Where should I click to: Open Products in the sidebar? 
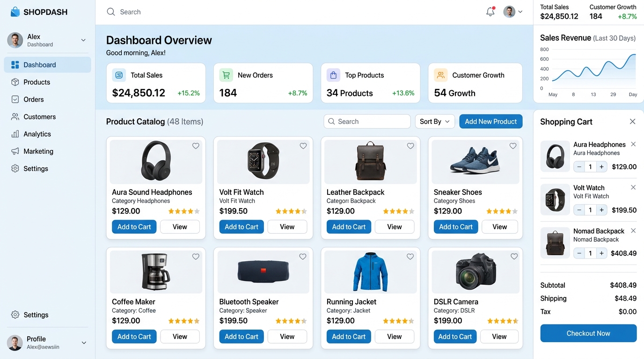point(47,82)
